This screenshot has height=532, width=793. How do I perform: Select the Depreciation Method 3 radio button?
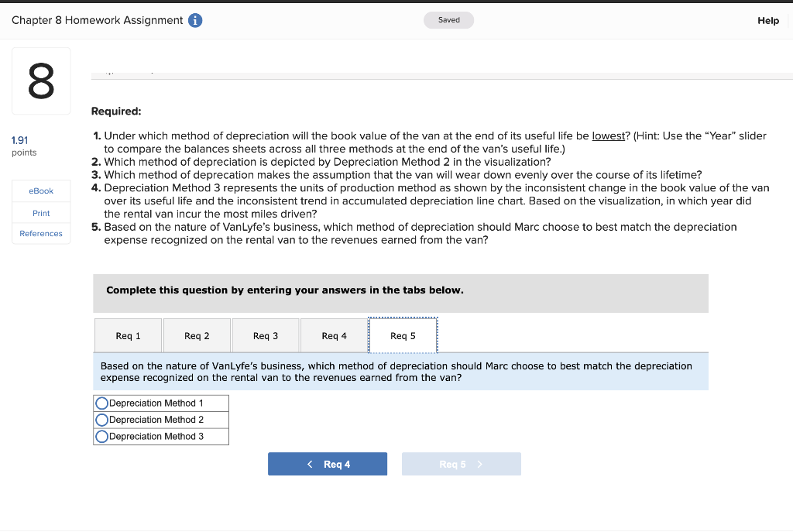click(x=101, y=436)
